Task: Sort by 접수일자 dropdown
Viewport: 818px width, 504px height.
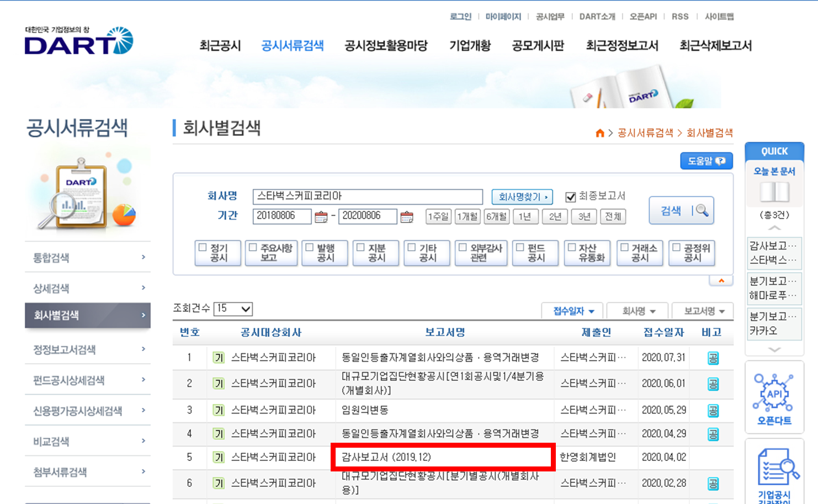Action: point(573,311)
